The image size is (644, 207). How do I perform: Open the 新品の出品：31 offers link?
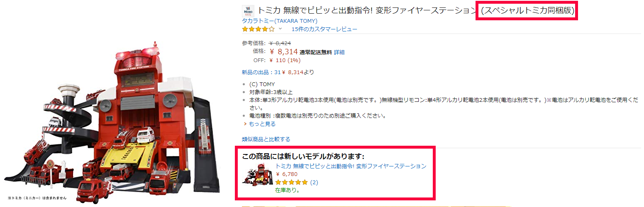261,72
